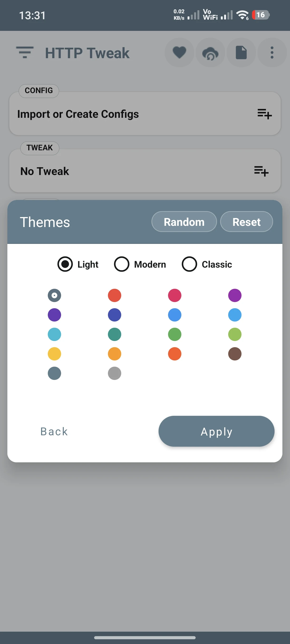
Task: Tap the battery indicator in status bar
Action: (x=260, y=15)
